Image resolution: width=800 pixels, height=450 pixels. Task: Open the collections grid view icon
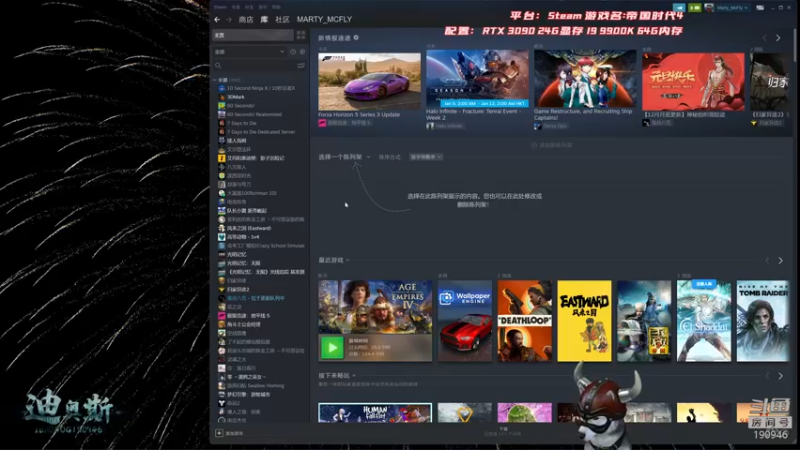pyautogui.click(x=301, y=35)
